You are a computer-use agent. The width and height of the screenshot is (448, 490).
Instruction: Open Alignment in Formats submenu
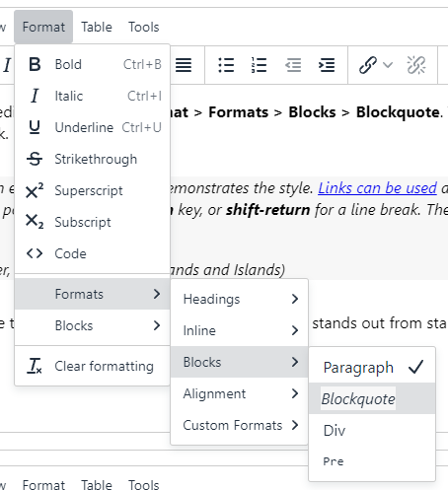coord(239,393)
